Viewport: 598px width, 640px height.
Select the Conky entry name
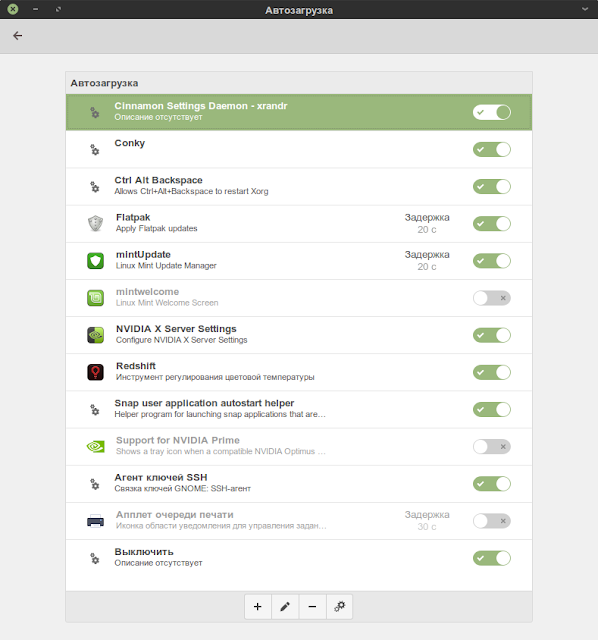pos(130,143)
